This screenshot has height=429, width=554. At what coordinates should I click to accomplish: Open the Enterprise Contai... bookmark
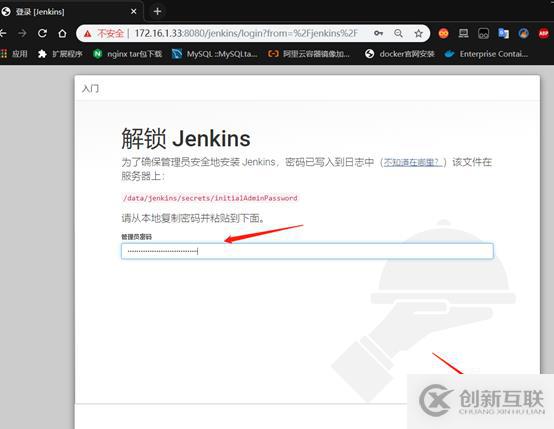486,54
